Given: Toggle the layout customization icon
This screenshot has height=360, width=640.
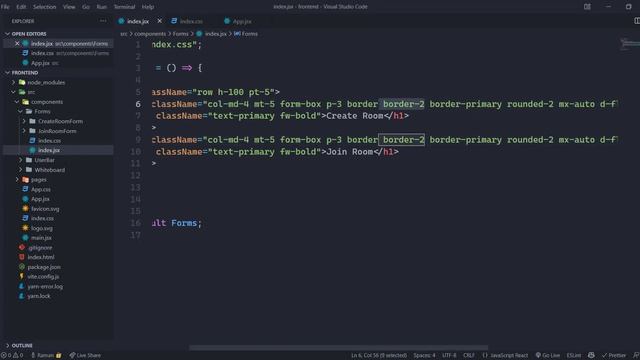Looking at the screenshot, I should pyautogui.click(x=587, y=7).
